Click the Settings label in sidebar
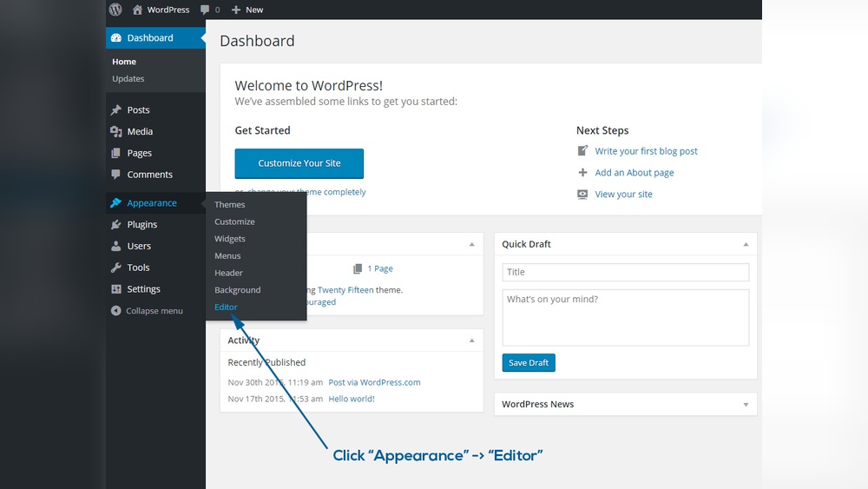868x489 pixels. 143,289
